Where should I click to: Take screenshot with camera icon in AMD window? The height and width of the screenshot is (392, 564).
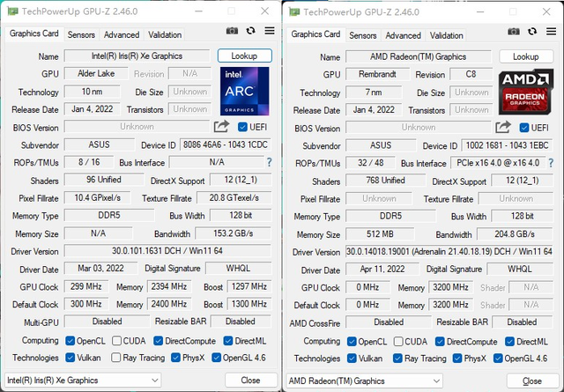point(514,32)
